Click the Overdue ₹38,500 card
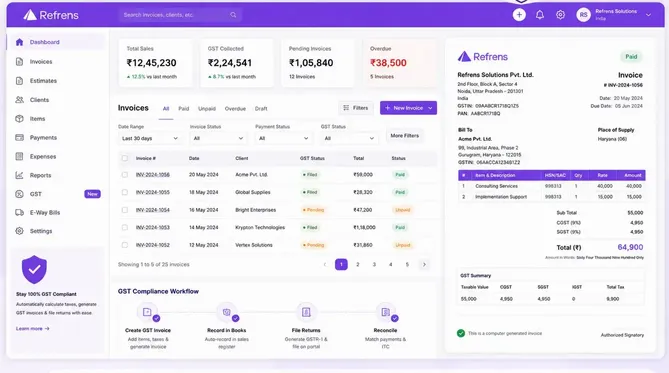Viewport: 669px width, 373px height. tap(400, 63)
